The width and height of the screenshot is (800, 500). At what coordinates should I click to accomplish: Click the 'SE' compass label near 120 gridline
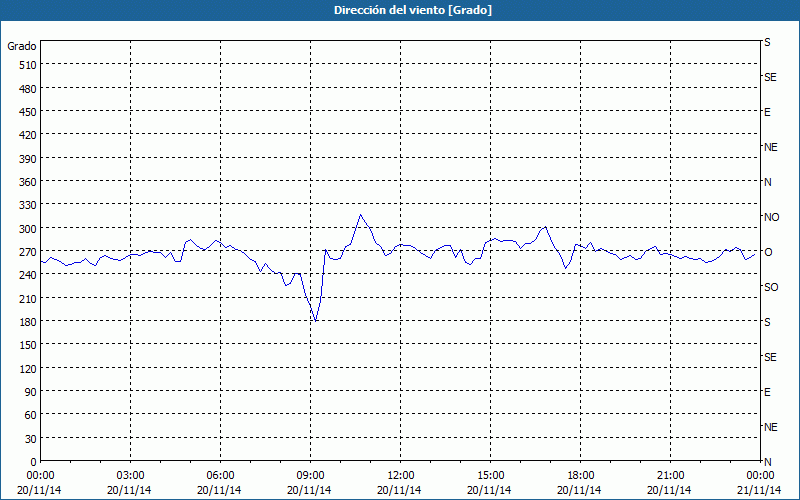coord(770,357)
